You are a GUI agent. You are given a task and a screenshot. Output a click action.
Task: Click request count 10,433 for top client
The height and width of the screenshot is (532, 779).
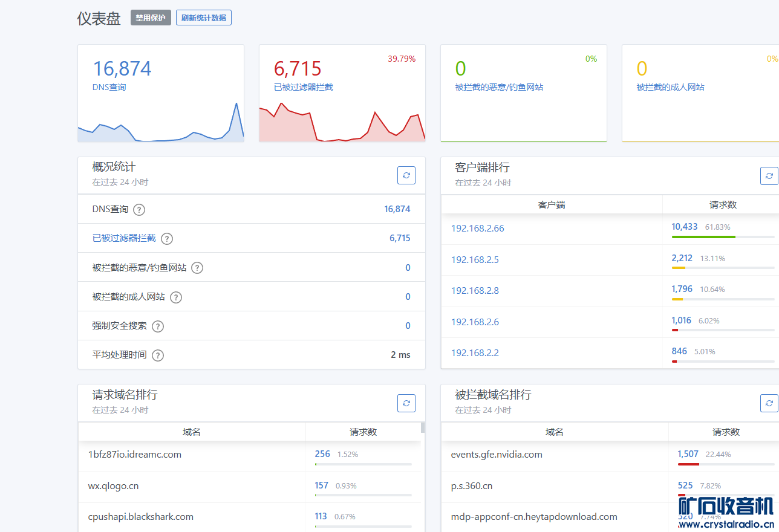click(x=684, y=227)
